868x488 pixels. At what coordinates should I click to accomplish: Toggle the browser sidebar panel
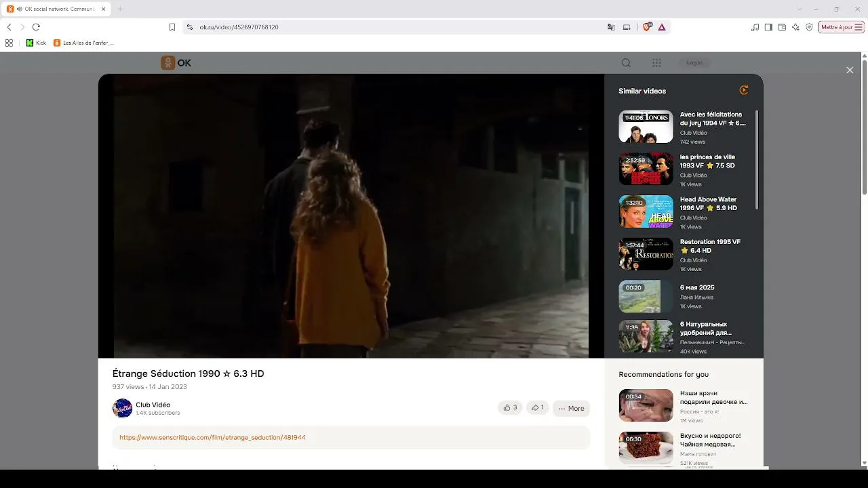(768, 27)
